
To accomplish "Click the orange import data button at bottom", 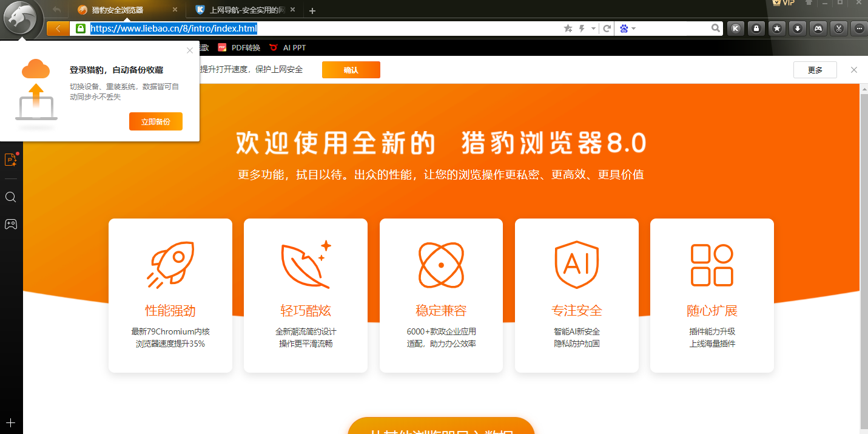I will [441, 426].
